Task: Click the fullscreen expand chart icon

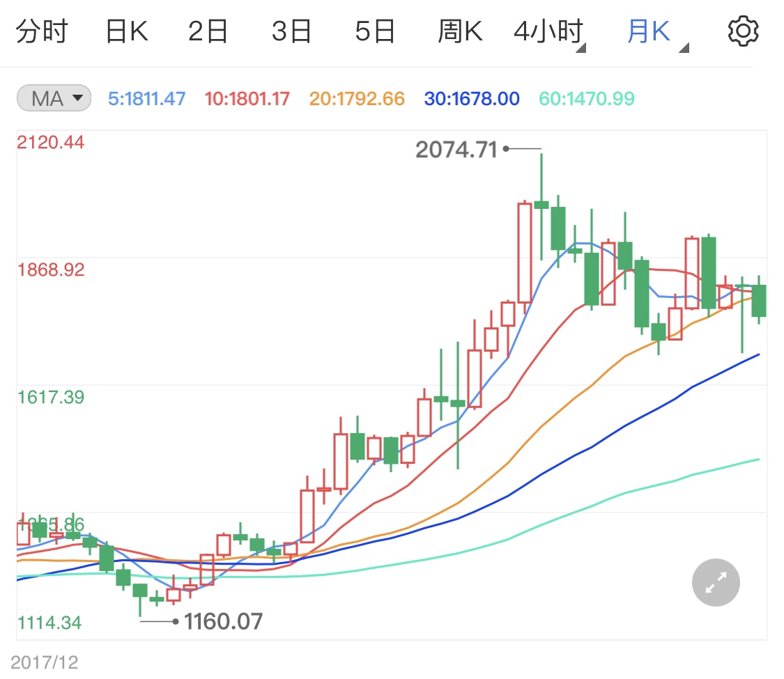Action: tap(715, 582)
